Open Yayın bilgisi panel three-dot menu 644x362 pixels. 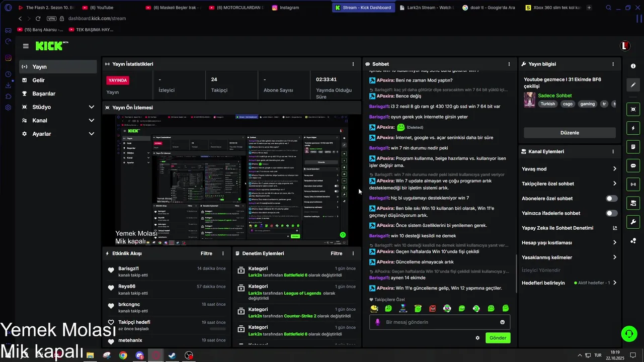point(613,64)
